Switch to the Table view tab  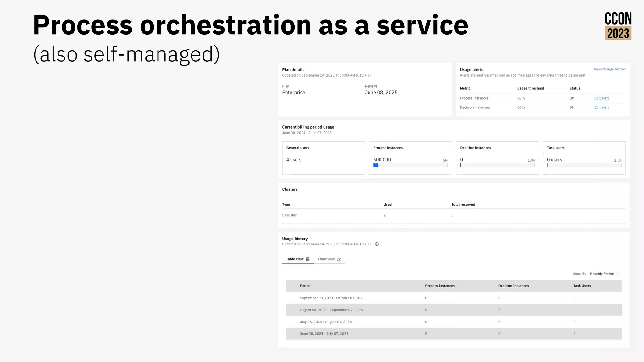coord(298,259)
